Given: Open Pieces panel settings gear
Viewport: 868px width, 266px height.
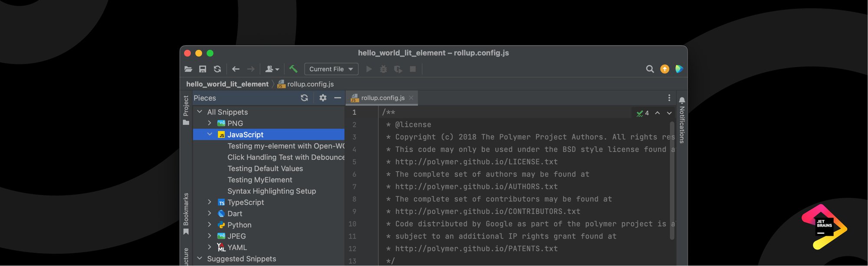Looking at the screenshot, I should tap(323, 98).
